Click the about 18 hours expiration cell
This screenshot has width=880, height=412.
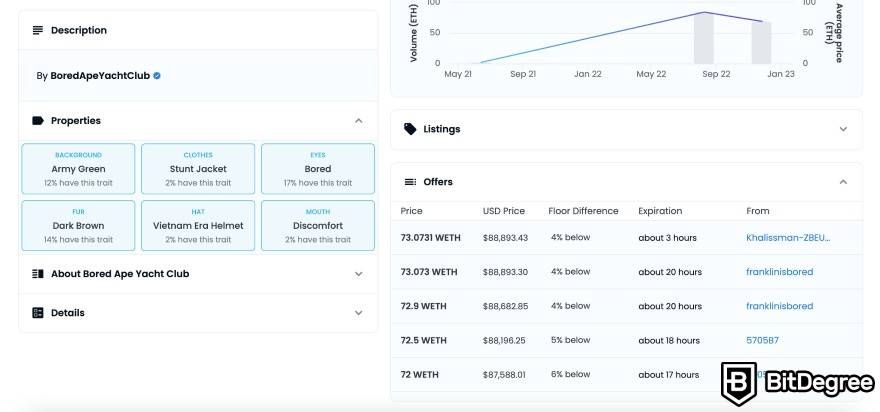(x=669, y=340)
